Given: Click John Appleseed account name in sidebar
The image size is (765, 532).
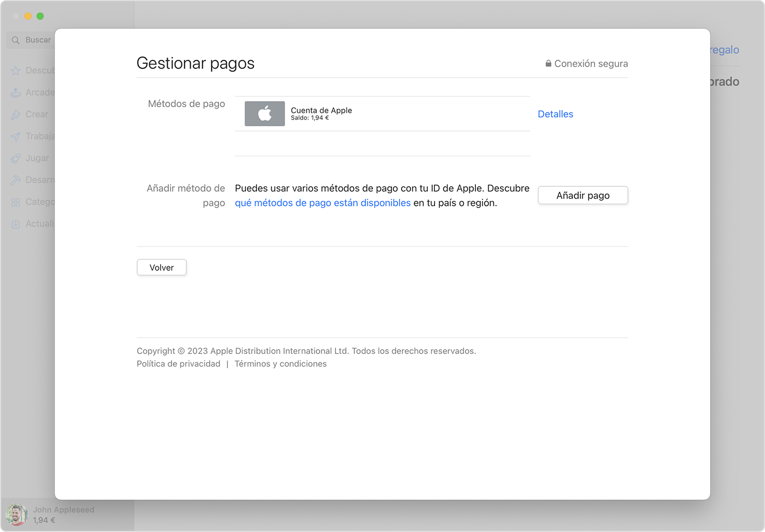Looking at the screenshot, I should (x=63, y=510).
